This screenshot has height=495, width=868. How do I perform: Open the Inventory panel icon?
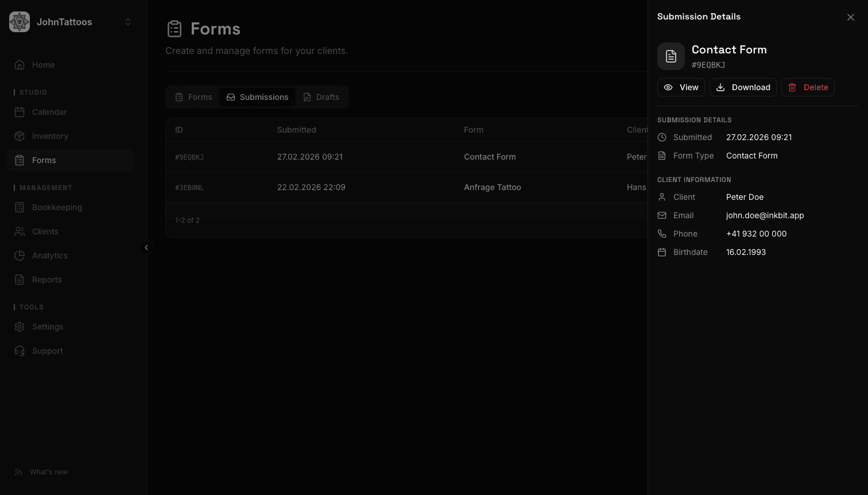(x=19, y=136)
